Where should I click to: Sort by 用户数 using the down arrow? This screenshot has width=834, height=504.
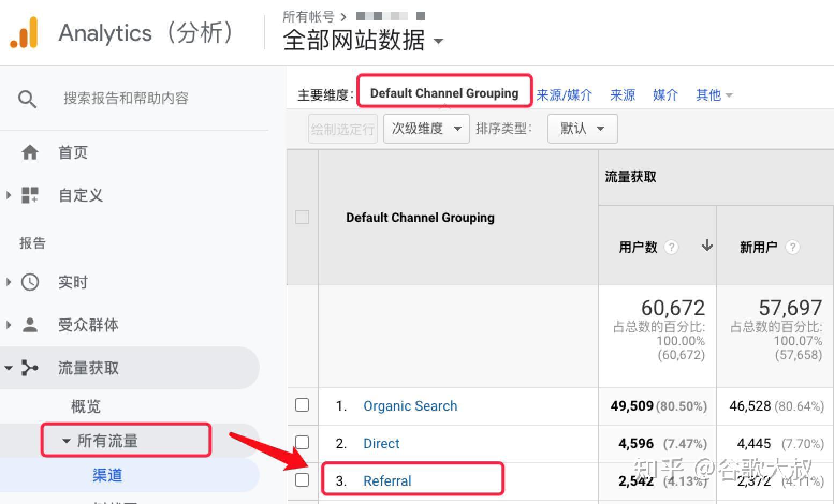(x=707, y=246)
